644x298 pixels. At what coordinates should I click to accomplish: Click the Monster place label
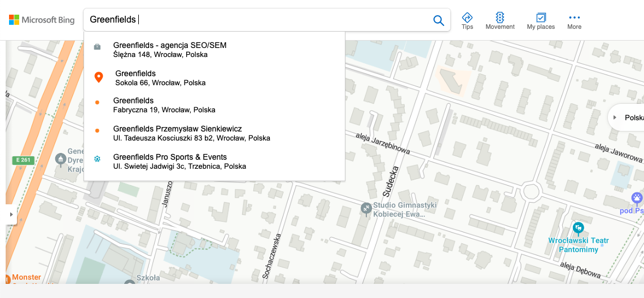point(27,277)
